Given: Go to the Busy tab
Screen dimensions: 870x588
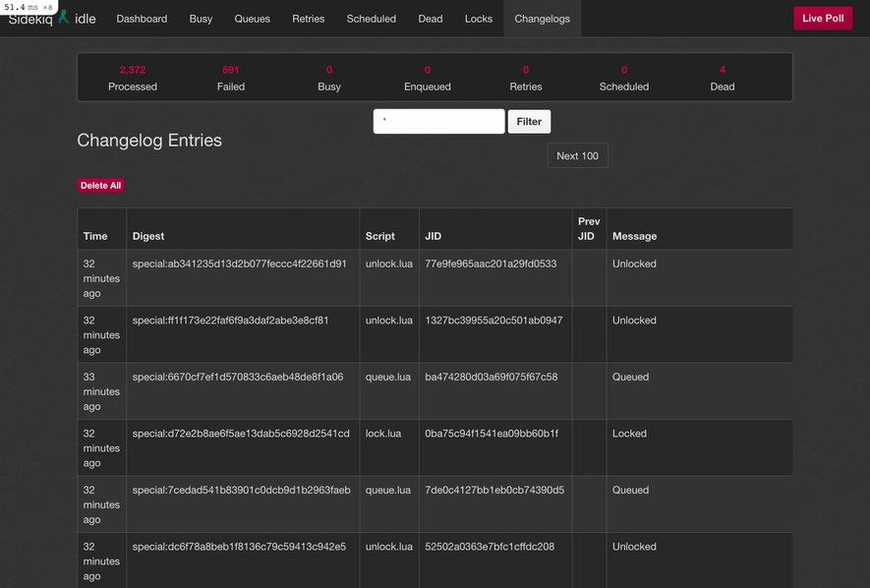Looking at the screenshot, I should [201, 19].
